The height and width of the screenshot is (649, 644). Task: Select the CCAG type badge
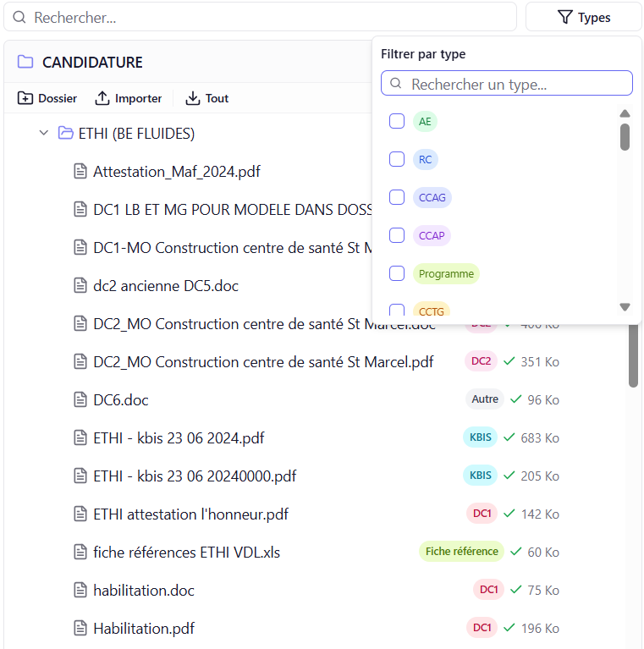pos(432,198)
